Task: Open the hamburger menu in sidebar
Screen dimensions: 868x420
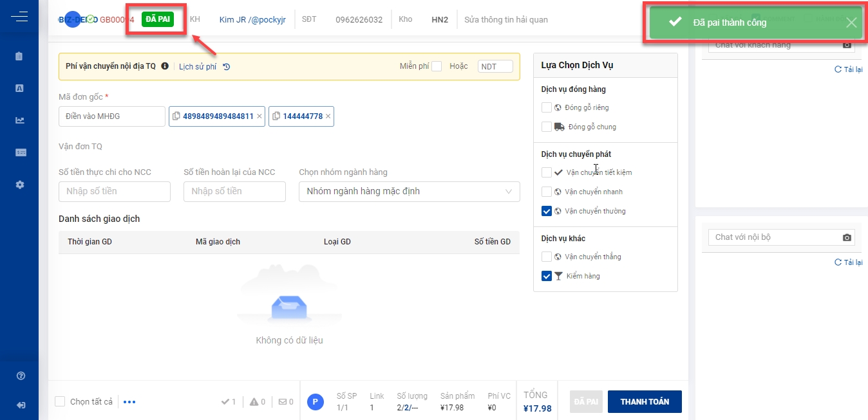Action: pos(19,17)
